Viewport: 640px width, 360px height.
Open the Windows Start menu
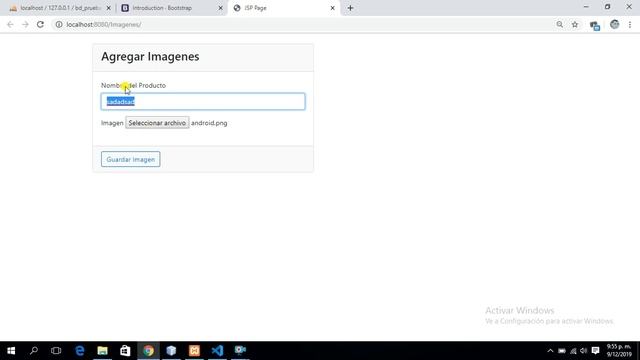[x=11, y=351]
